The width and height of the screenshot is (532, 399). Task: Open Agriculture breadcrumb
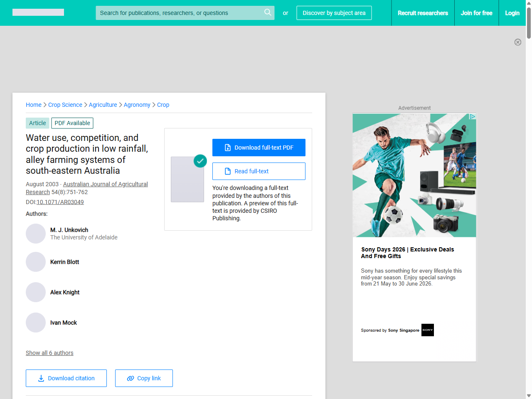tap(103, 105)
